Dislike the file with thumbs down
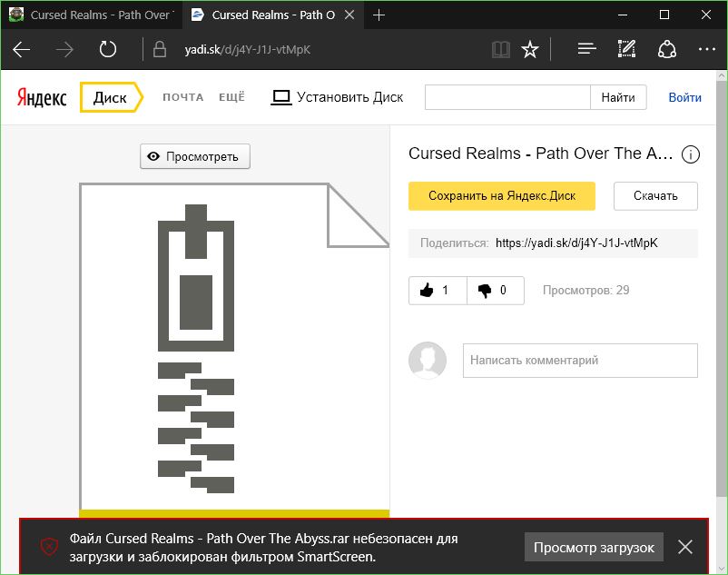This screenshot has width=728, height=575. tap(496, 291)
